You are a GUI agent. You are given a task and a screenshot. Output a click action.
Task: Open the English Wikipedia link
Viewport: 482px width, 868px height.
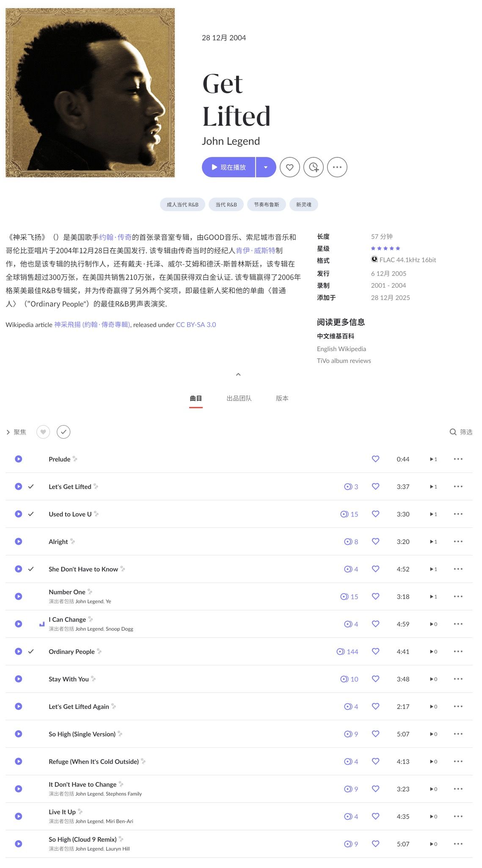(341, 349)
